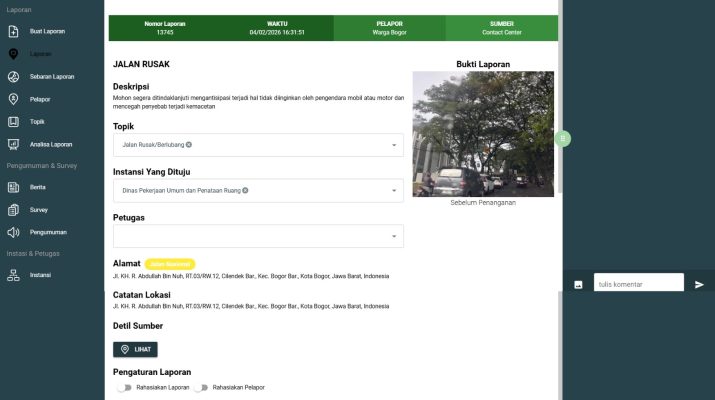Click the LIHAT button
Image resolution: width=715 pixels, height=400 pixels.
tap(135, 349)
